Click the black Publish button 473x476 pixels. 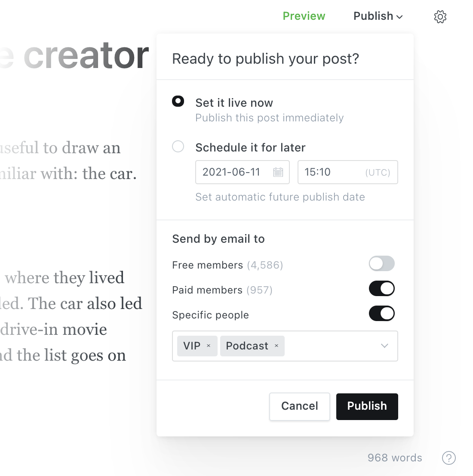[x=367, y=406]
